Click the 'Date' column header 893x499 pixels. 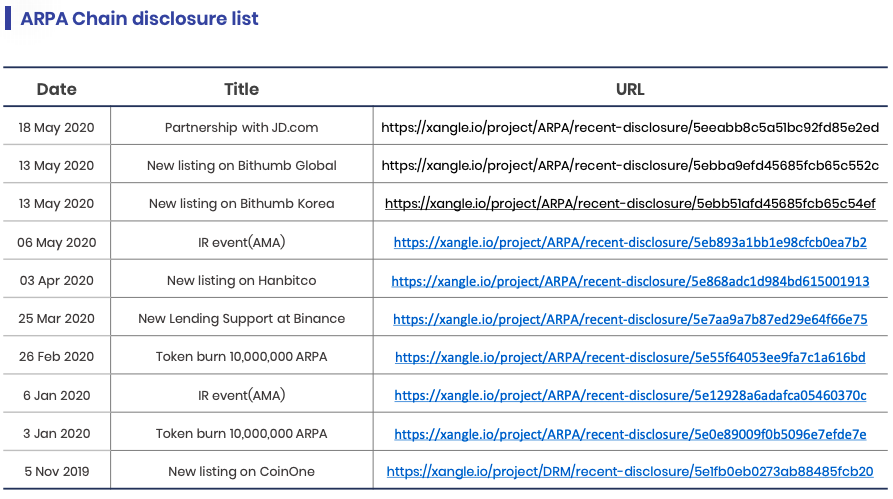click(x=56, y=89)
